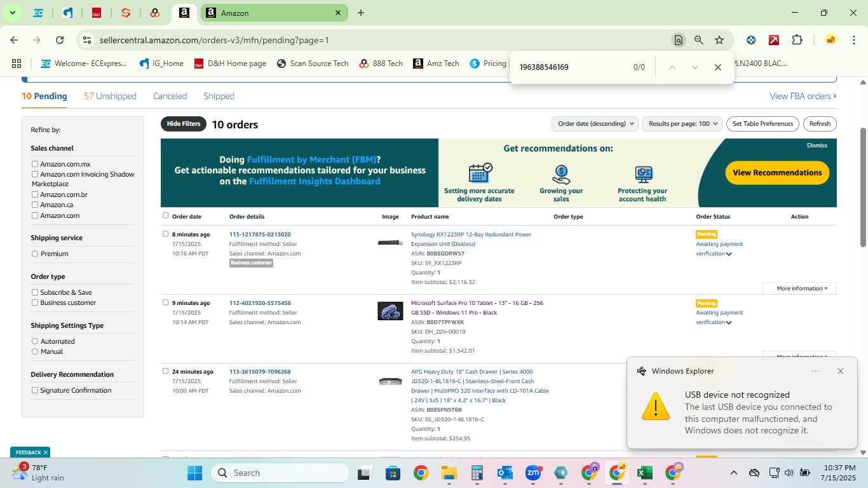Switch to the Shipped orders tab
The height and width of the screenshot is (488, 868).
pyautogui.click(x=219, y=96)
